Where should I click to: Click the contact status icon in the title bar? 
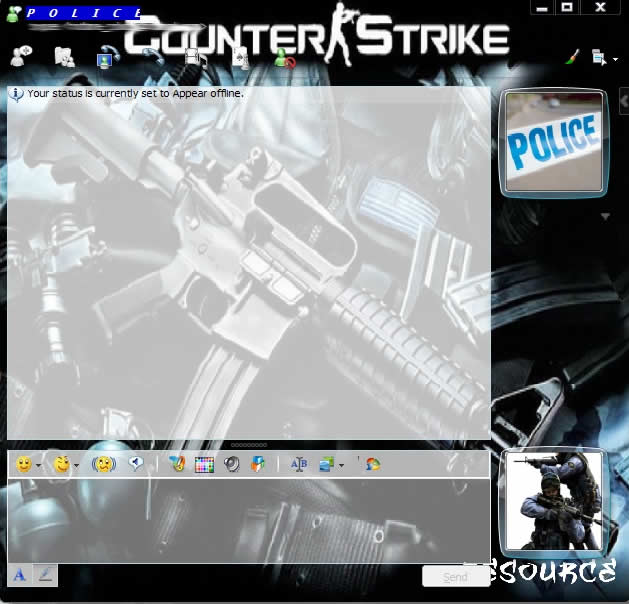(x=14, y=14)
